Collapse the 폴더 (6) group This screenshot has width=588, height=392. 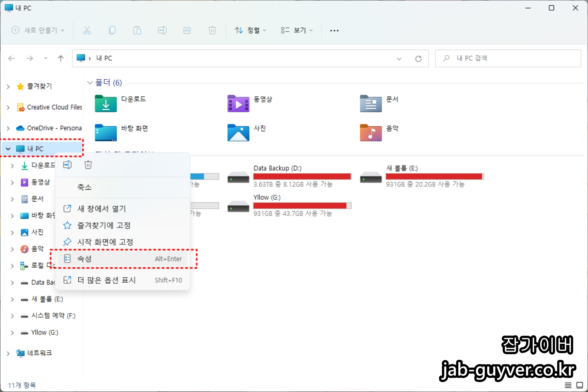tap(90, 83)
